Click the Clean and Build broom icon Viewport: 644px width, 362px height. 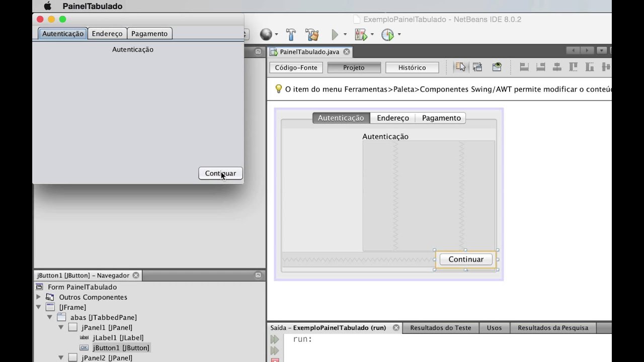click(312, 34)
